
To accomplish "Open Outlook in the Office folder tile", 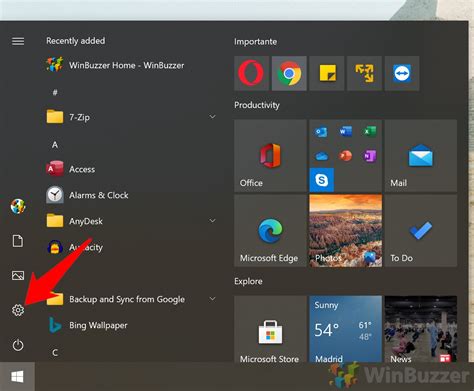I will coord(321,132).
